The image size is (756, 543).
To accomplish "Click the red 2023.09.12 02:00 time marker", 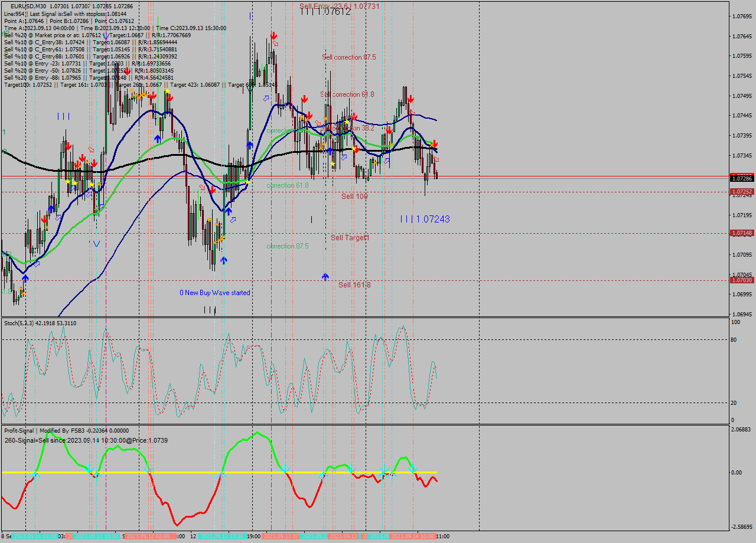I will 148,536.
